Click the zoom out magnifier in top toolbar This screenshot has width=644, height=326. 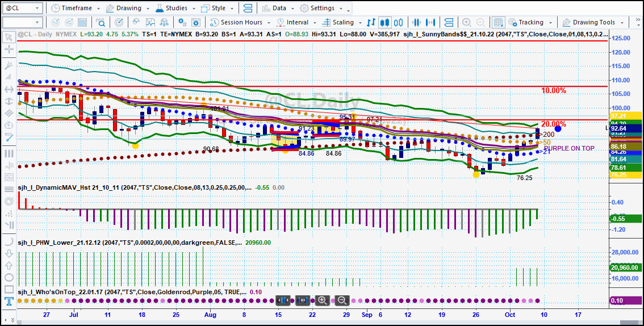(x=480, y=22)
